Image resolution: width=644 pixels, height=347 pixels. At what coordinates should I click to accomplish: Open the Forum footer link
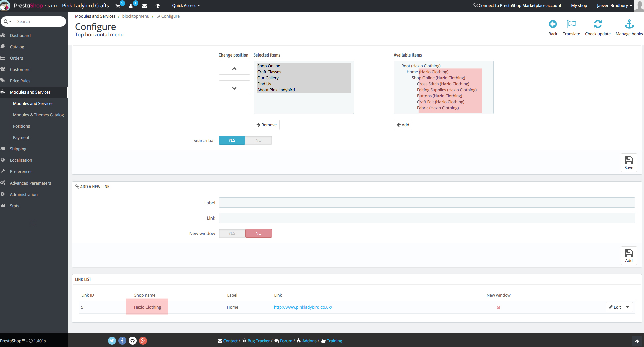pos(283,341)
